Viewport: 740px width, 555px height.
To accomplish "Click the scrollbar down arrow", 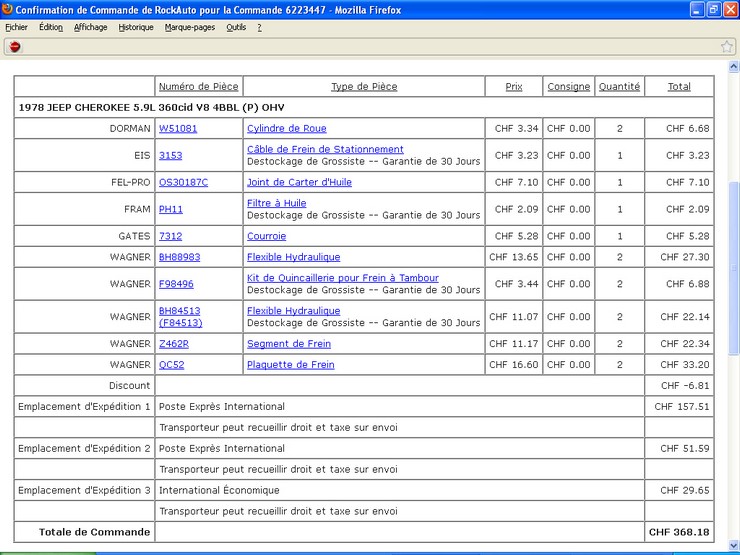I will point(733,548).
